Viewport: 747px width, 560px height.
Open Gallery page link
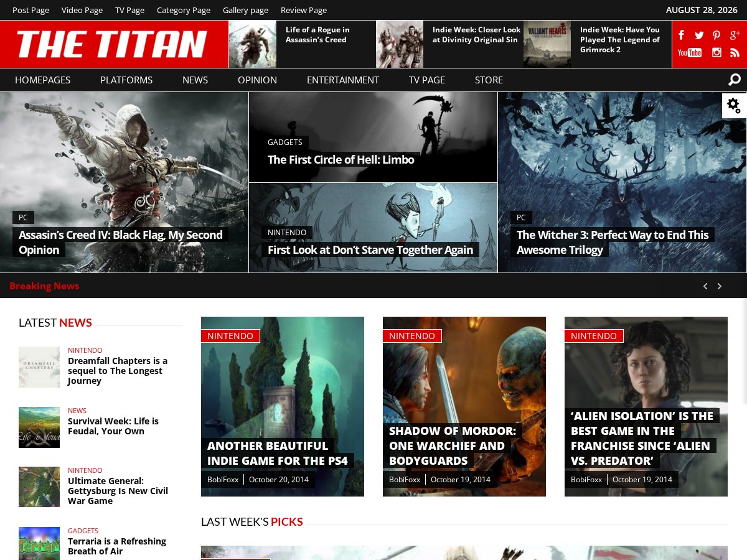point(245,10)
